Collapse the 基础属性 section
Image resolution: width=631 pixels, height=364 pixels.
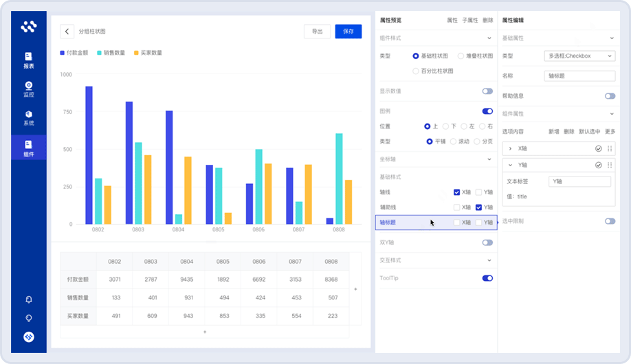pyautogui.click(x=612, y=38)
